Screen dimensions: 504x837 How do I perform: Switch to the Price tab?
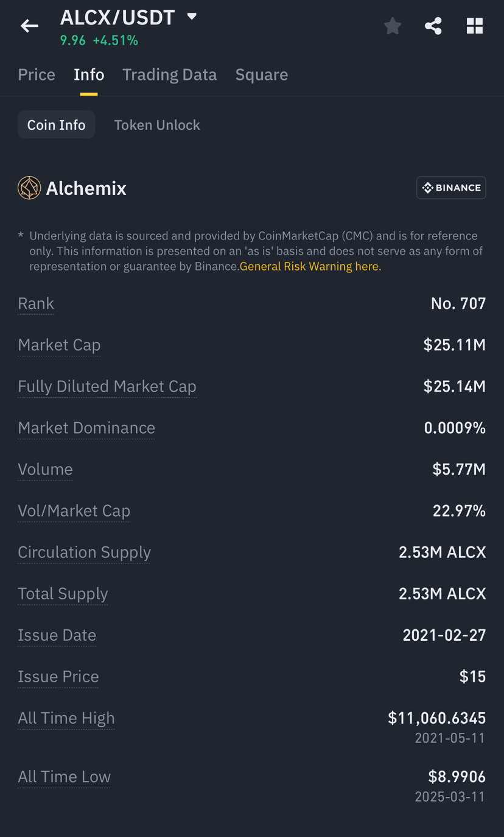click(37, 74)
